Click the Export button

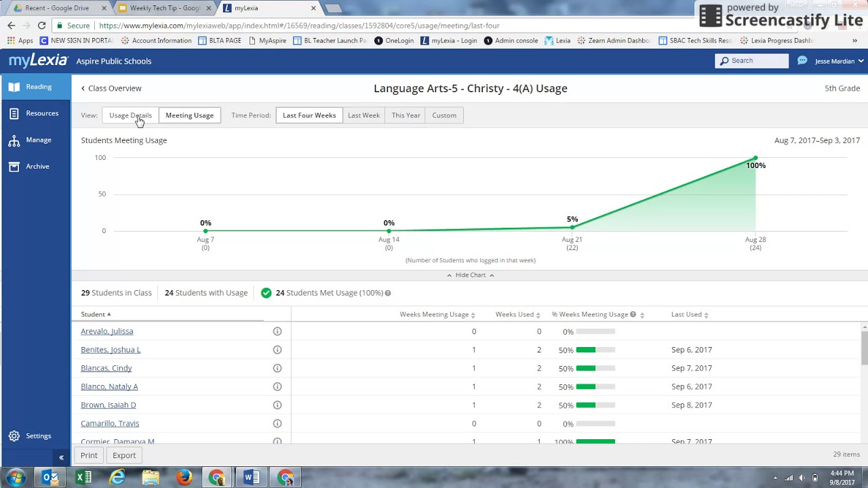124,455
